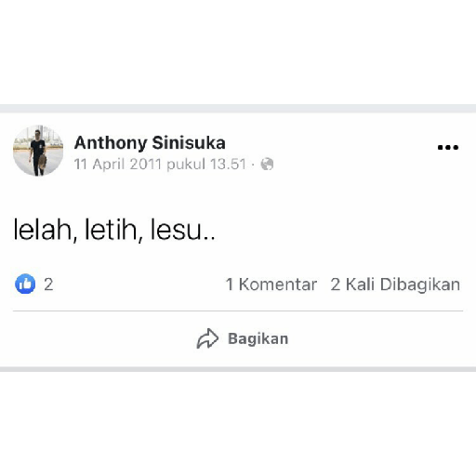Click the blue thumbs-up like icon
Image resolution: width=476 pixels, height=476 pixels.
[25, 284]
